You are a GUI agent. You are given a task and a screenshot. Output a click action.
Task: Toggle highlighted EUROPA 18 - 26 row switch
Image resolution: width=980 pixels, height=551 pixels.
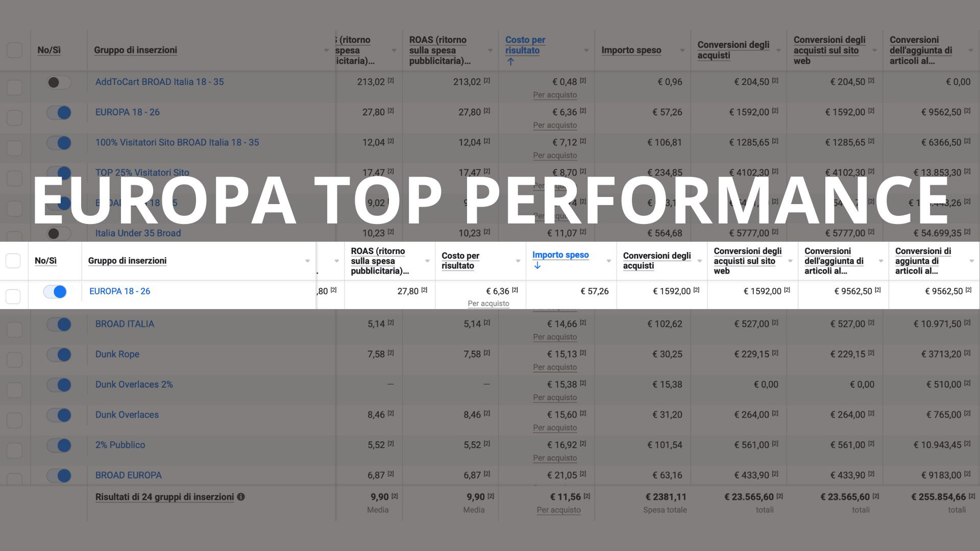55,292
